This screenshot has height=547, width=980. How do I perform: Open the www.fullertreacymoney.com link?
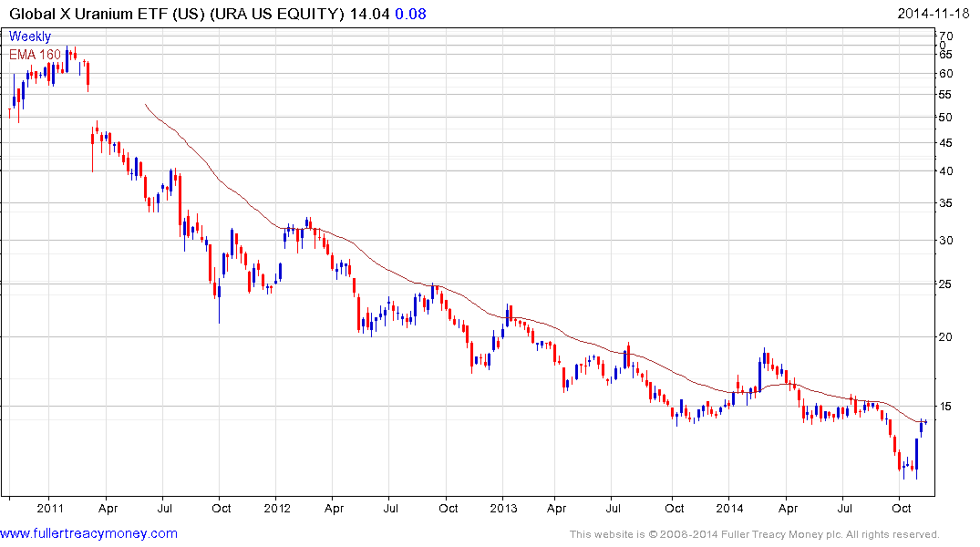click(88, 533)
